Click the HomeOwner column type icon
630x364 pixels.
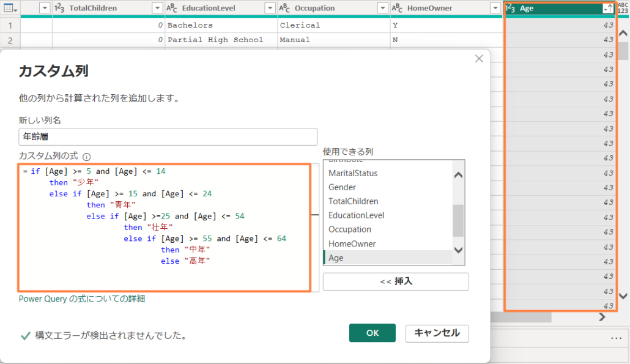tap(397, 8)
